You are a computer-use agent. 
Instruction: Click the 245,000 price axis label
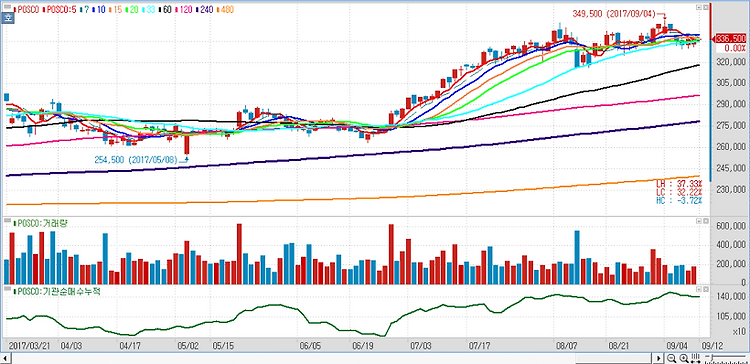click(730, 168)
